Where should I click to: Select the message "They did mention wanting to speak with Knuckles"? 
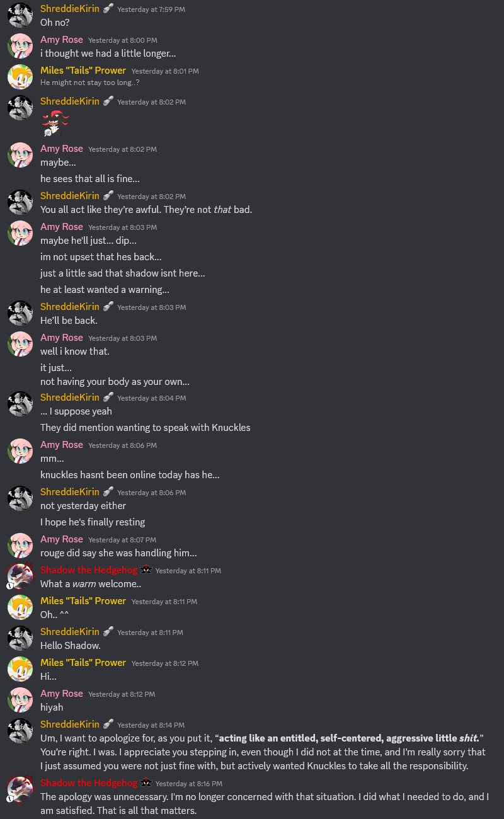(x=146, y=428)
